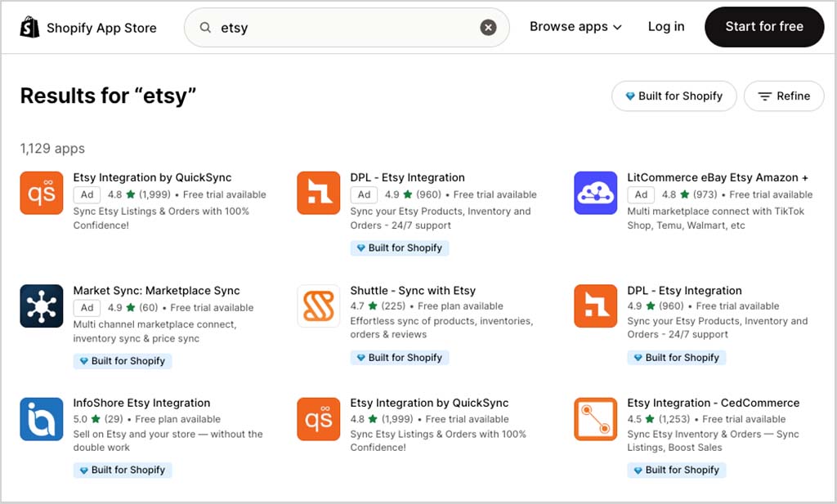Open Shuttle - Sync with Etsy icon

[319, 306]
